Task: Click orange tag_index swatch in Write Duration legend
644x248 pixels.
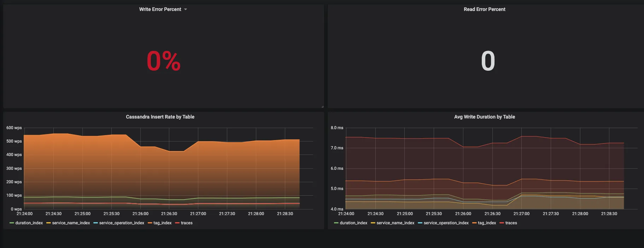Action: point(474,223)
